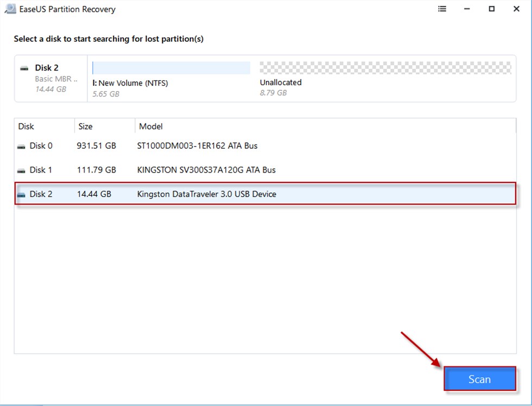Click the I: New Volume (NTFS) partition bar
The width and height of the screenshot is (532, 406).
point(171,68)
